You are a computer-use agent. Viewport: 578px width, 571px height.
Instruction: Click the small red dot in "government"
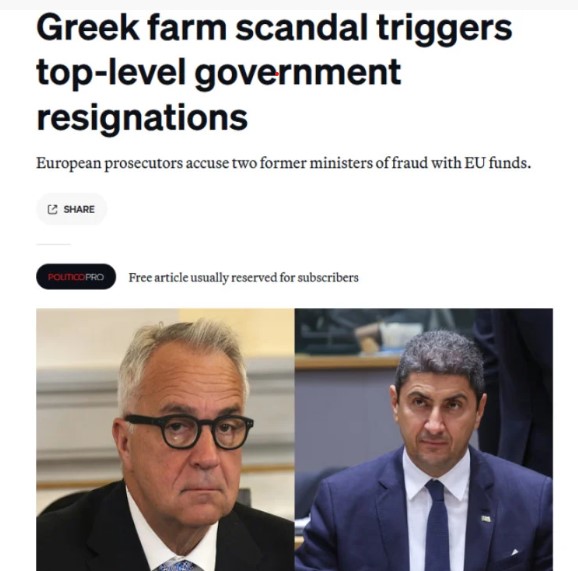(277, 74)
